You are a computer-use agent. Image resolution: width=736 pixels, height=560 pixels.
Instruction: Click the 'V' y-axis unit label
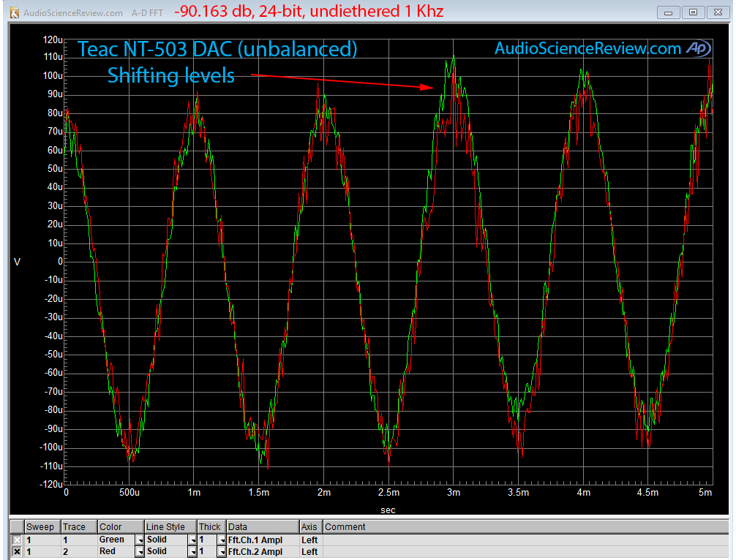[x=18, y=262]
